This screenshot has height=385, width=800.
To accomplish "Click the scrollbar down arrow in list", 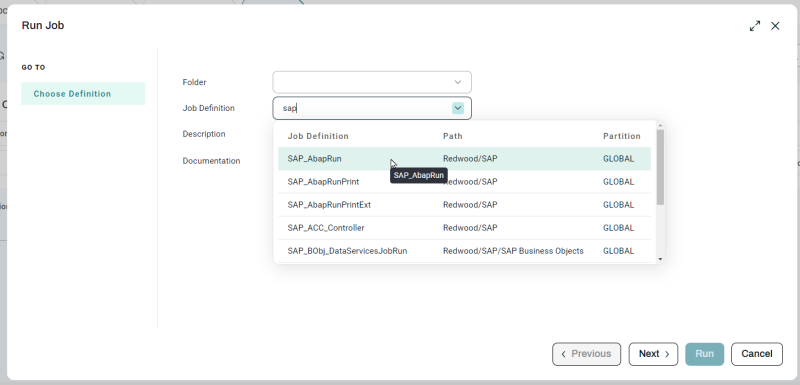I will click(x=660, y=259).
